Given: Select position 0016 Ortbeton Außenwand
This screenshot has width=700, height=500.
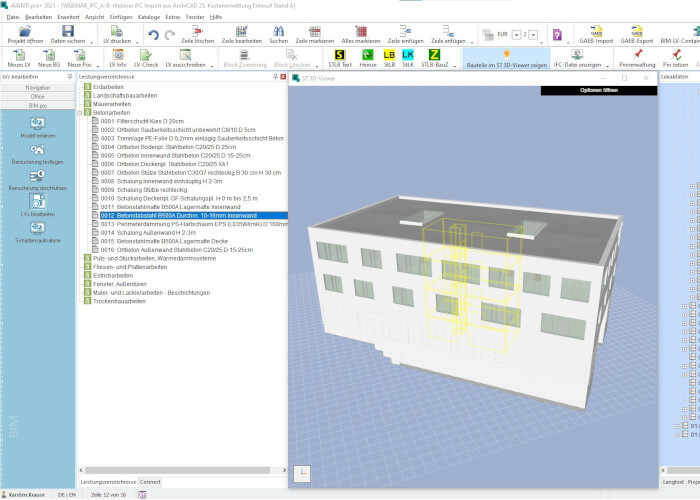Looking at the screenshot, I should (x=177, y=250).
